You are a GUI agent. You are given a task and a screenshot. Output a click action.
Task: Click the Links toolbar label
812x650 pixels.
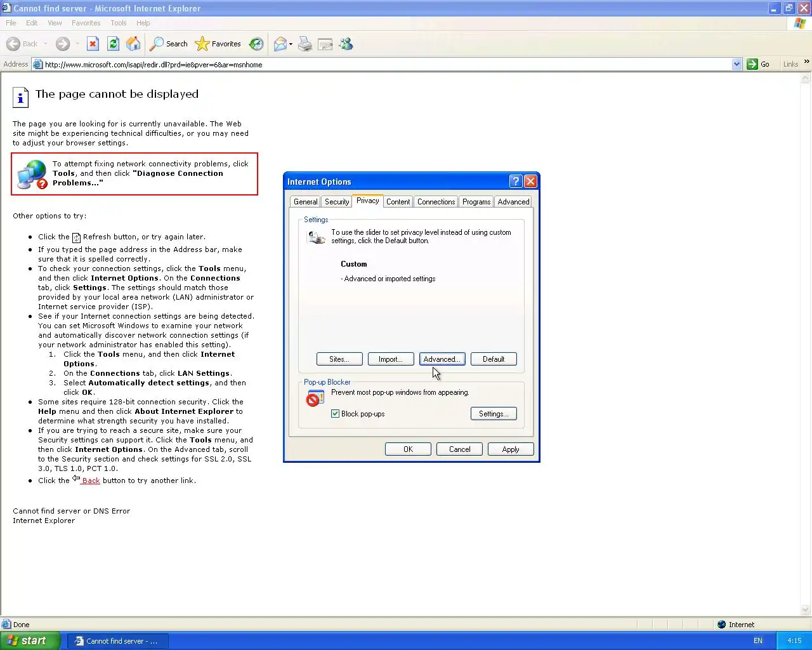coord(790,64)
